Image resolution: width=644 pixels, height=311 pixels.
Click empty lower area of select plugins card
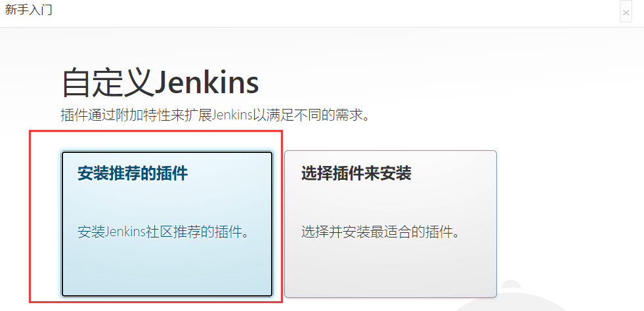(390, 271)
